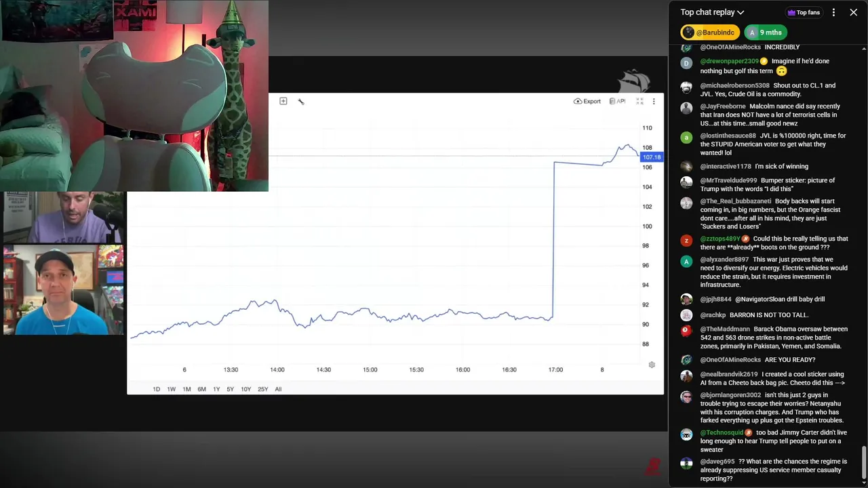The width and height of the screenshot is (868, 488).
Task: Click the 107.18 current price label
Action: (652, 157)
